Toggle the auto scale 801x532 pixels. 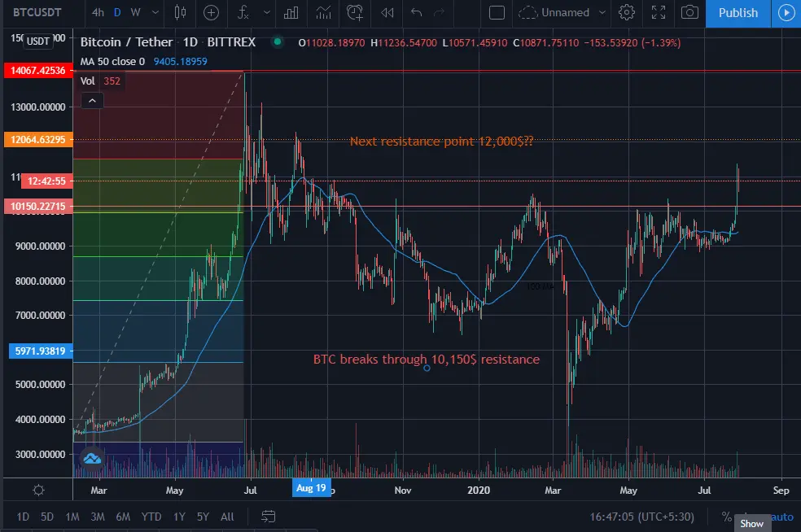coord(782,517)
